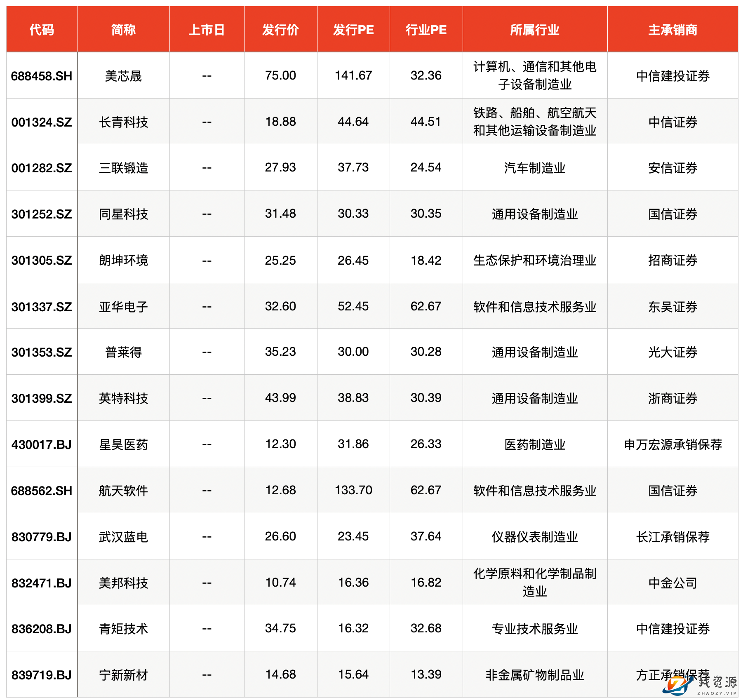743x700 pixels.
Task: Select the 长青科技 name cell
Action: (123, 122)
